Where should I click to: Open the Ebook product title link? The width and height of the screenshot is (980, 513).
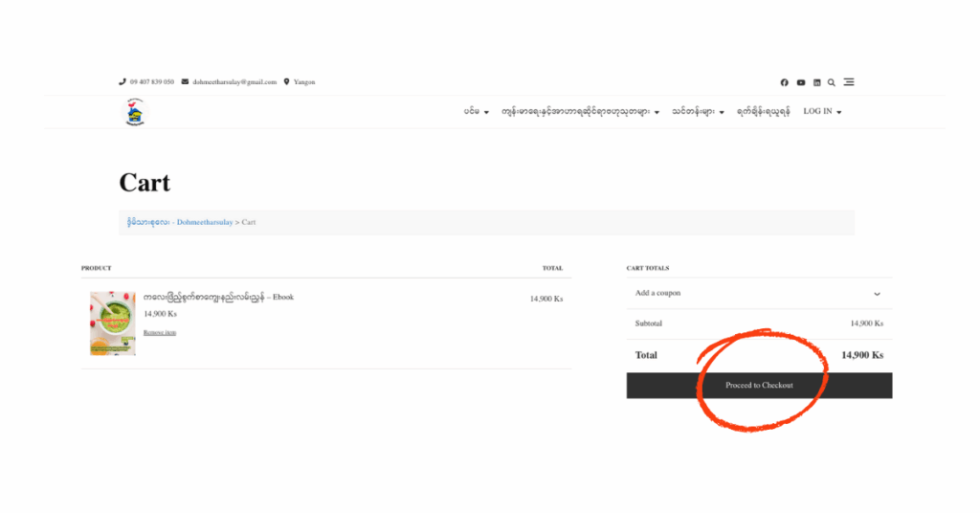pyautogui.click(x=218, y=298)
